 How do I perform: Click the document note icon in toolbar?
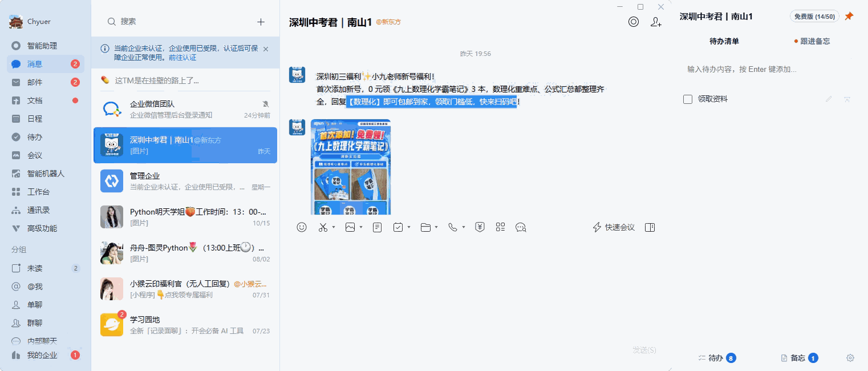377,227
